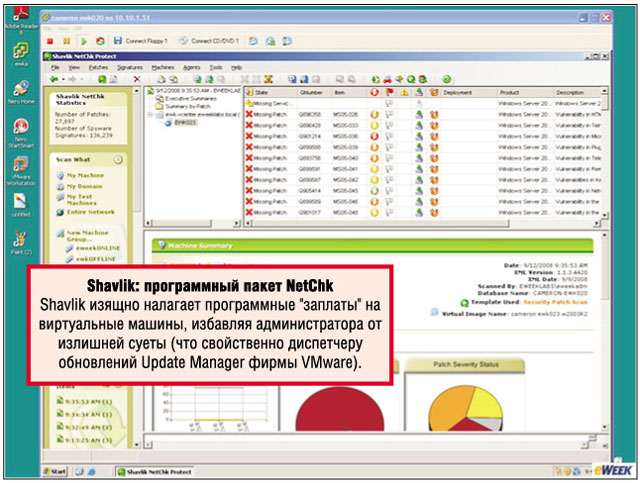
Task: Click the green circular Help icon on toolbar
Action: [x=447, y=79]
